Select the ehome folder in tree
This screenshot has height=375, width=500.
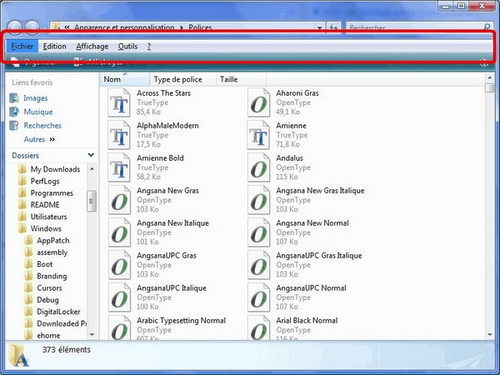[x=48, y=336]
